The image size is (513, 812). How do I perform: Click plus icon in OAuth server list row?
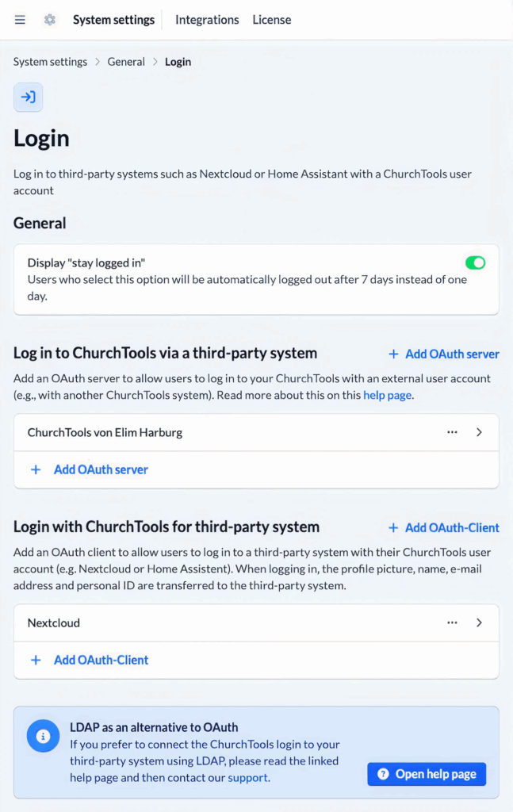click(x=36, y=469)
